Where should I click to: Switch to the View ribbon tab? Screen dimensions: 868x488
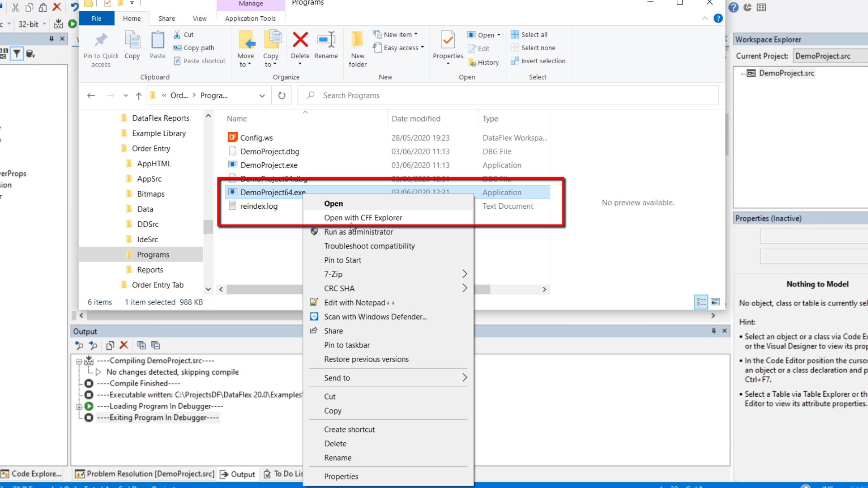199,19
